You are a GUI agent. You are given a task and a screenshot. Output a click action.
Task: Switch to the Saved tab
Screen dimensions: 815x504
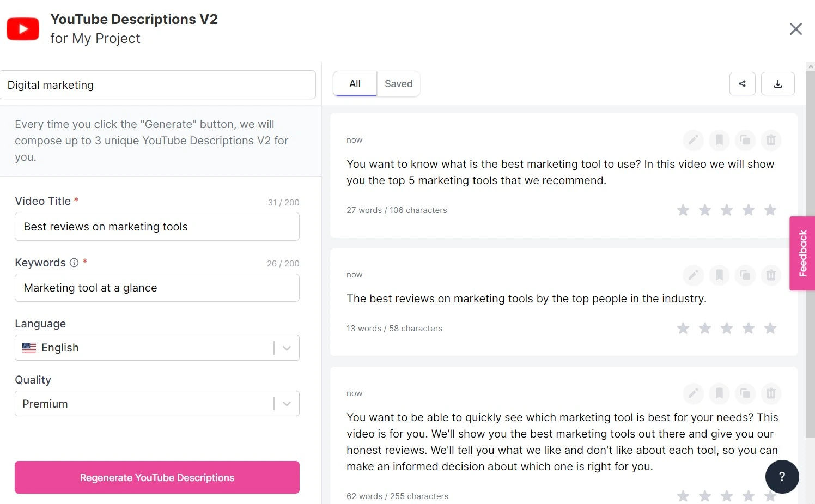pyautogui.click(x=399, y=84)
